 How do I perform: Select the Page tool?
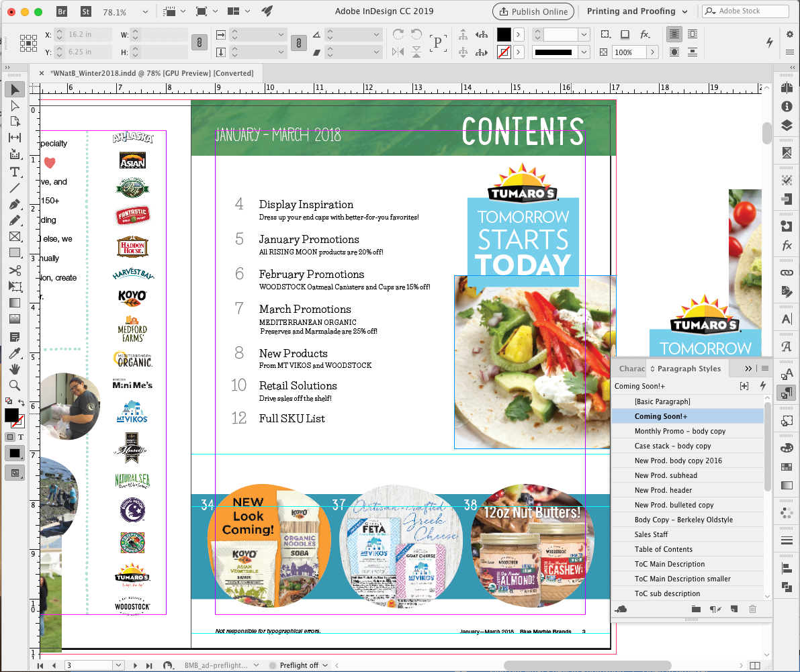coord(15,122)
